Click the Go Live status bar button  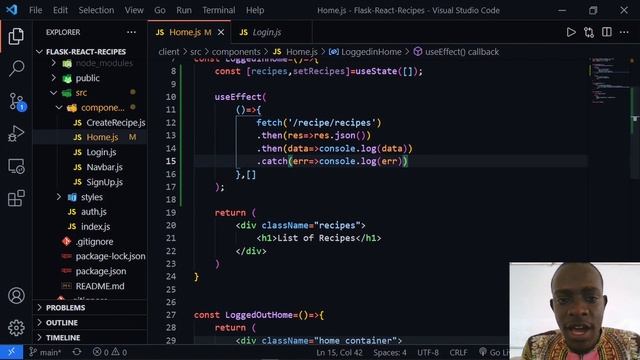point(494,352)
